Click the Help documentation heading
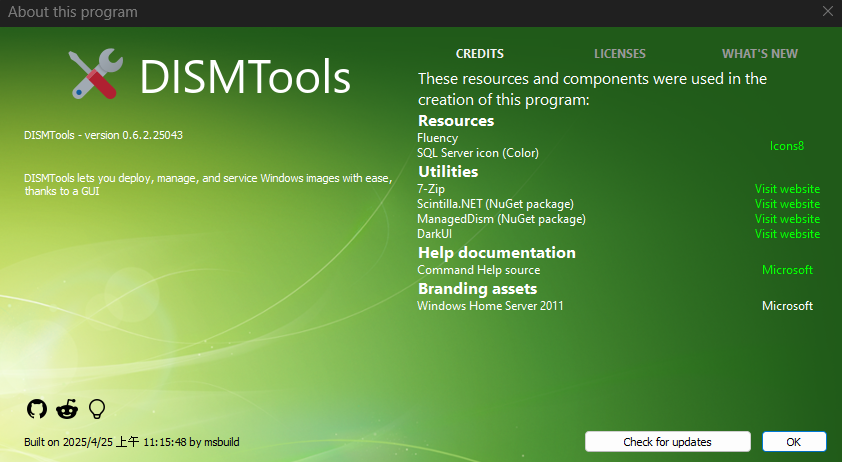Screen dimensions: 842x462 click(497, 253)
